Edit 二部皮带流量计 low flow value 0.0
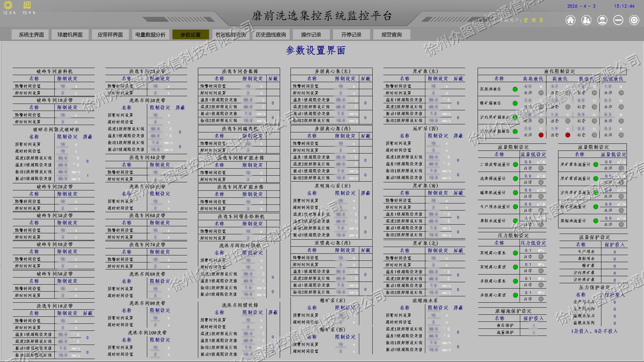This screenshot has width=644, height=362. tap(528, 162)
